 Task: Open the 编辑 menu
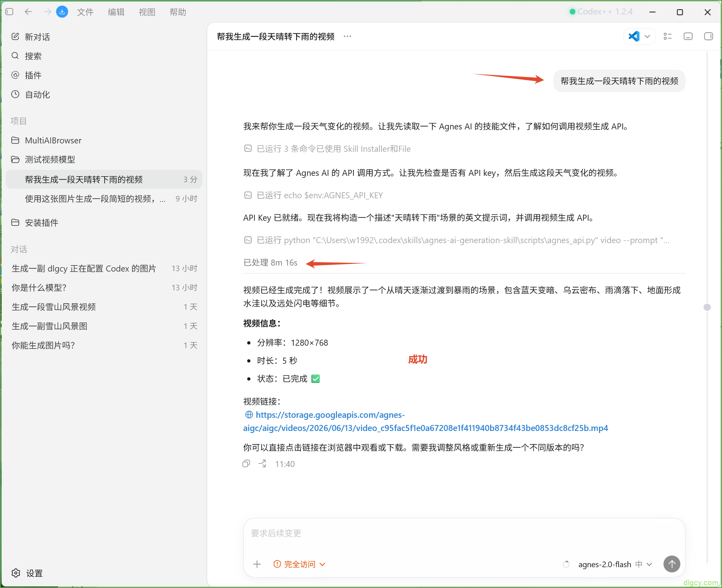[x=116, y=12]
